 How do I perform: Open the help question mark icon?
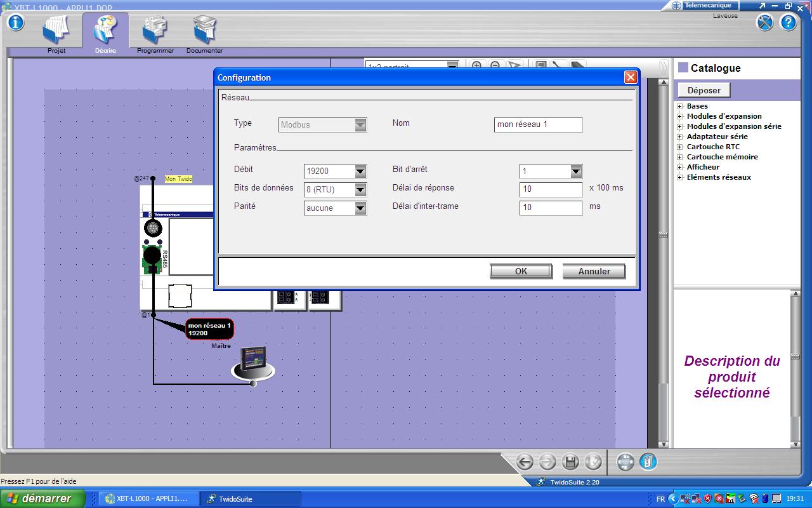pos(788,23)
